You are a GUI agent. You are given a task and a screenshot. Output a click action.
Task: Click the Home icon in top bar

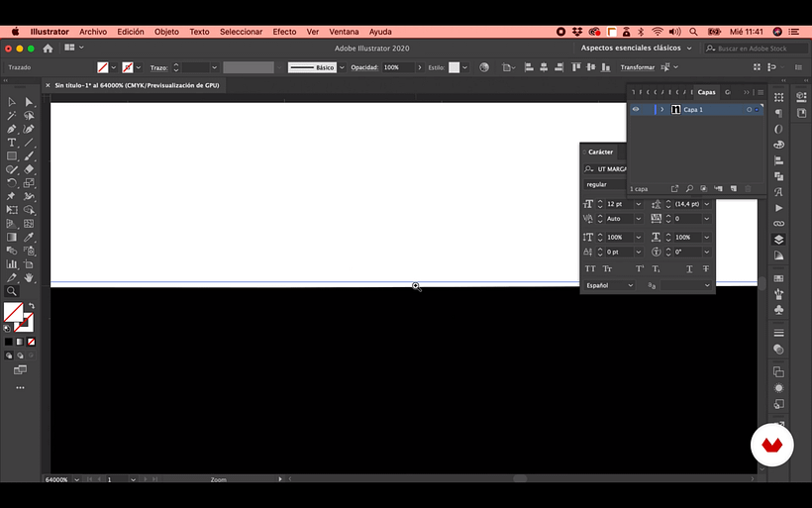coord(48,48)
